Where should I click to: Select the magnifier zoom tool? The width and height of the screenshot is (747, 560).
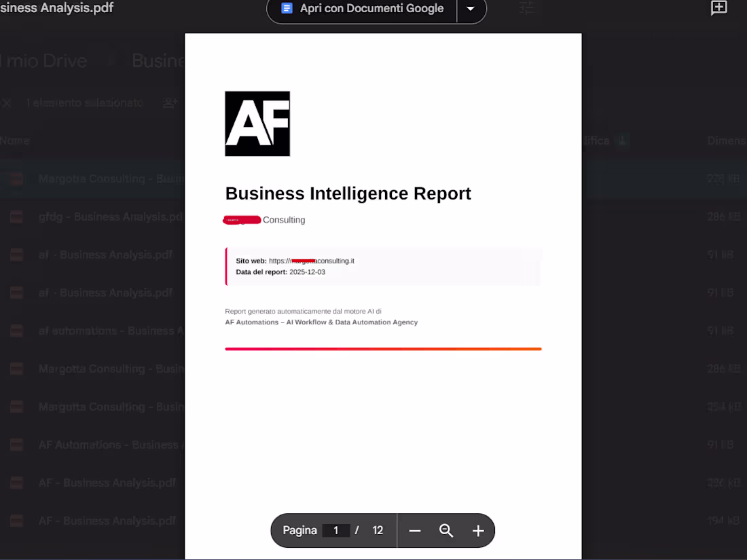(445, 530)
